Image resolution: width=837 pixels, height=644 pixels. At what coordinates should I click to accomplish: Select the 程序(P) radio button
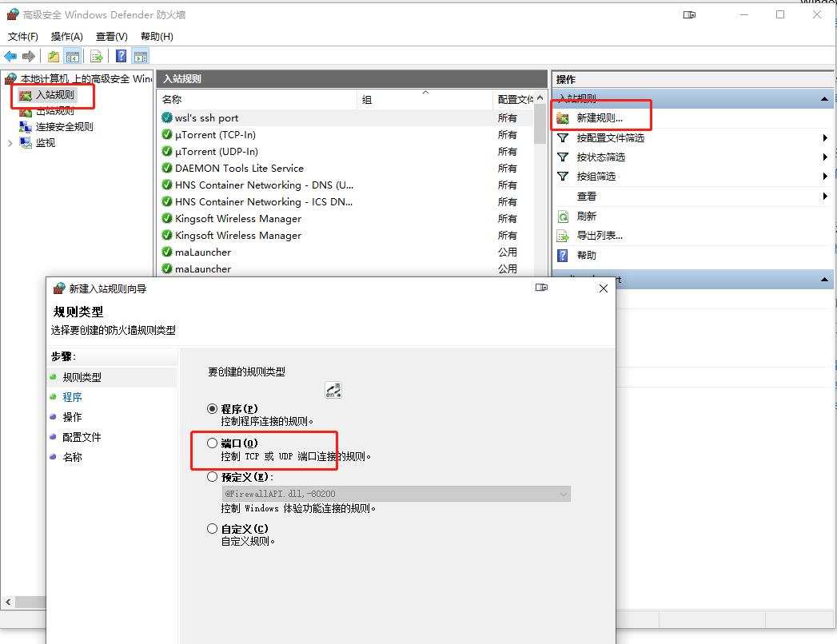tap(212, 409)
